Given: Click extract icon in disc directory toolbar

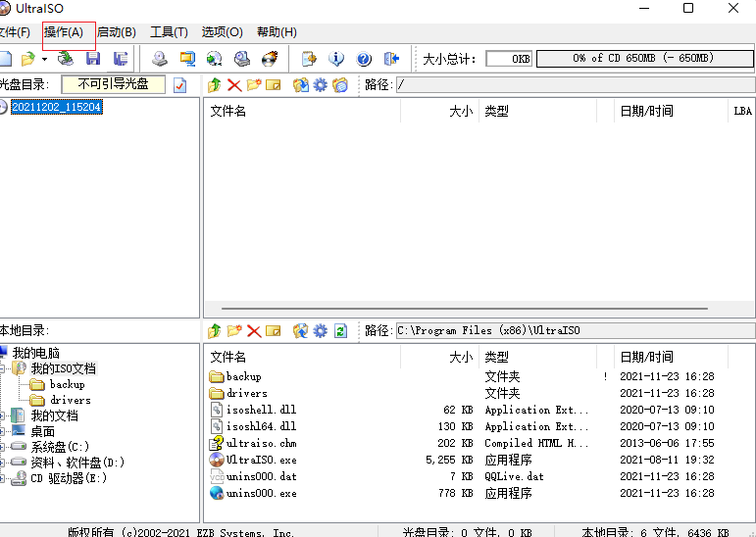Looking at the screenshot, I should click(301, 85).
